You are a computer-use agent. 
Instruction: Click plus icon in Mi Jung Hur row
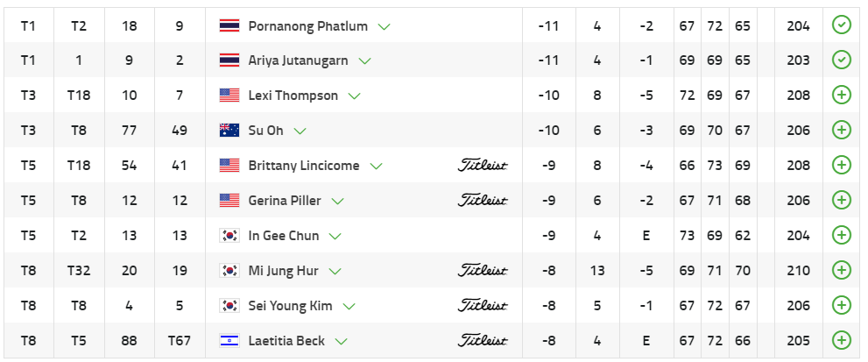(841, 270)
